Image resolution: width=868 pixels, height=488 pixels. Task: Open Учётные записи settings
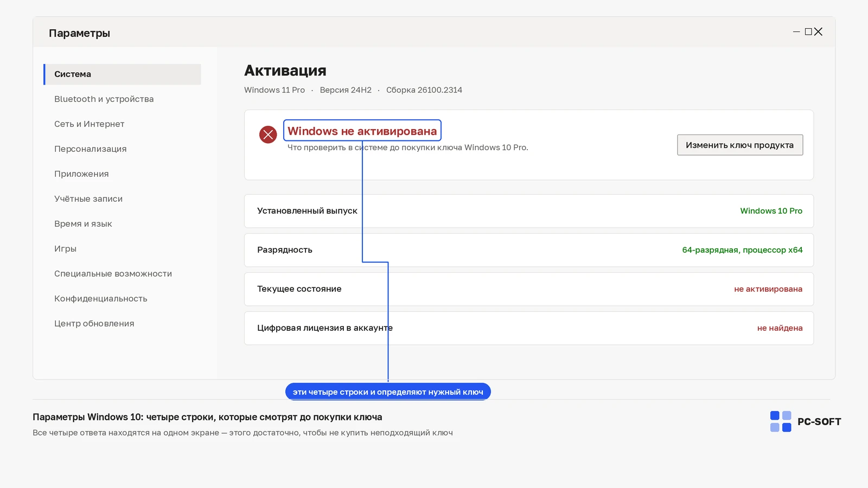pos(88,199)
